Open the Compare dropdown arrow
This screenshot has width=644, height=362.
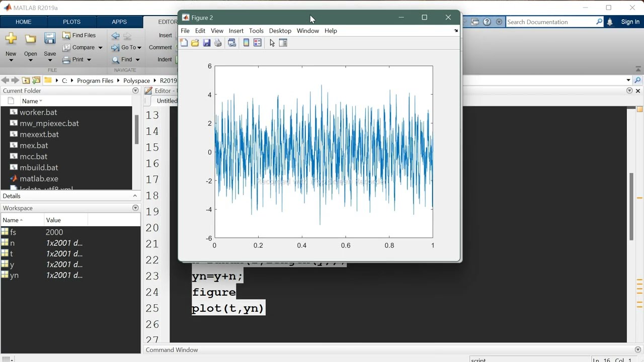point(100,48)
